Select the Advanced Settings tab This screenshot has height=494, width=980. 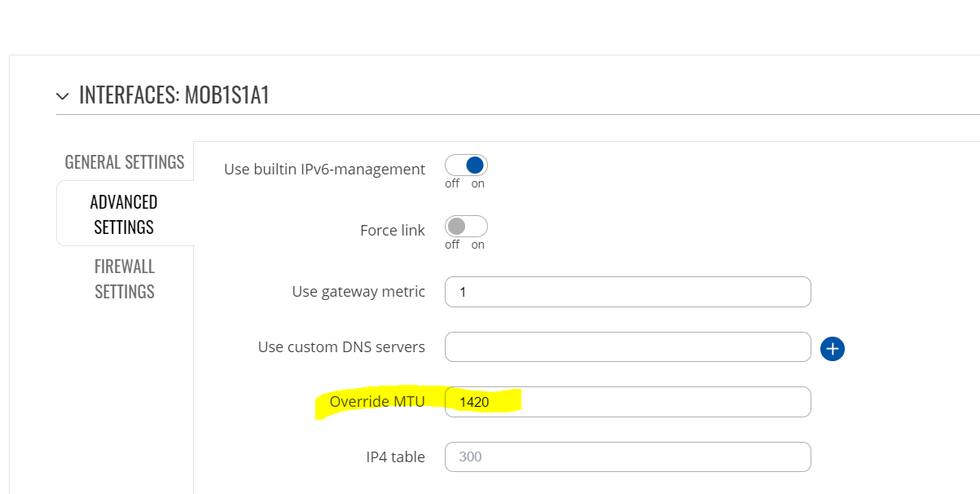pyautogui.click(x=124, y=214)
